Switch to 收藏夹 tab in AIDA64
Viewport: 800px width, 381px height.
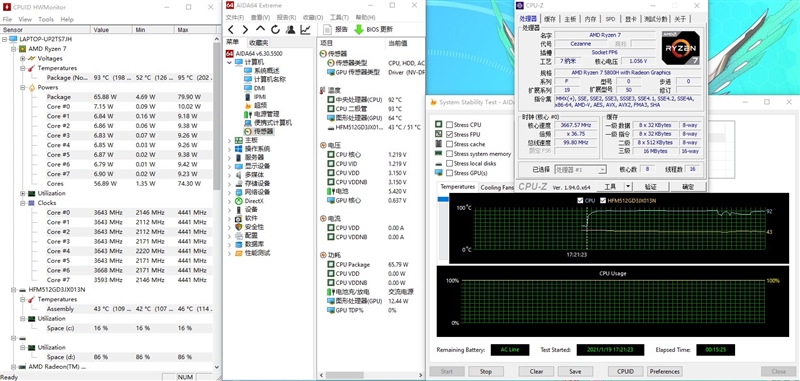(x=258, y=43)
